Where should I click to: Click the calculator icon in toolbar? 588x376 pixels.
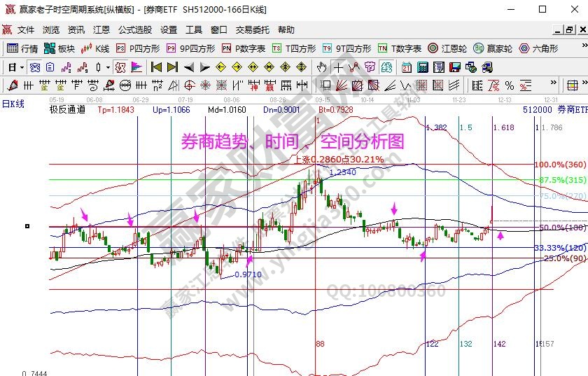coord(422,67)
